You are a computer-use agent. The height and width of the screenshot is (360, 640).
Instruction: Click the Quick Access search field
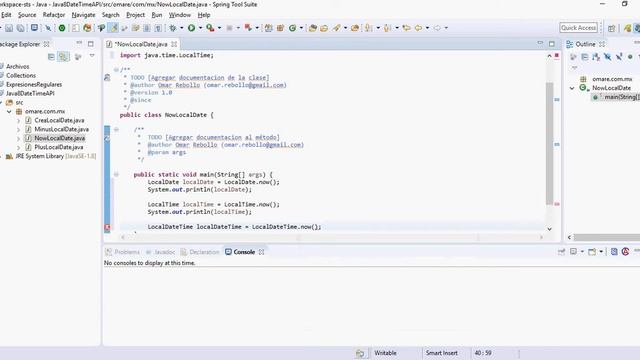[x=578, y=28]
